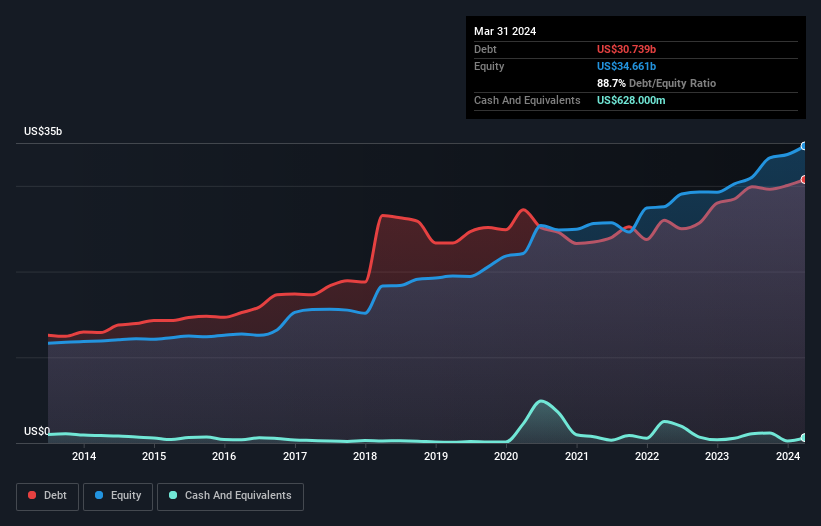This screenshot has width=821, height=526.
Task: Click the 2019 x-axis label
Action: 436,456
